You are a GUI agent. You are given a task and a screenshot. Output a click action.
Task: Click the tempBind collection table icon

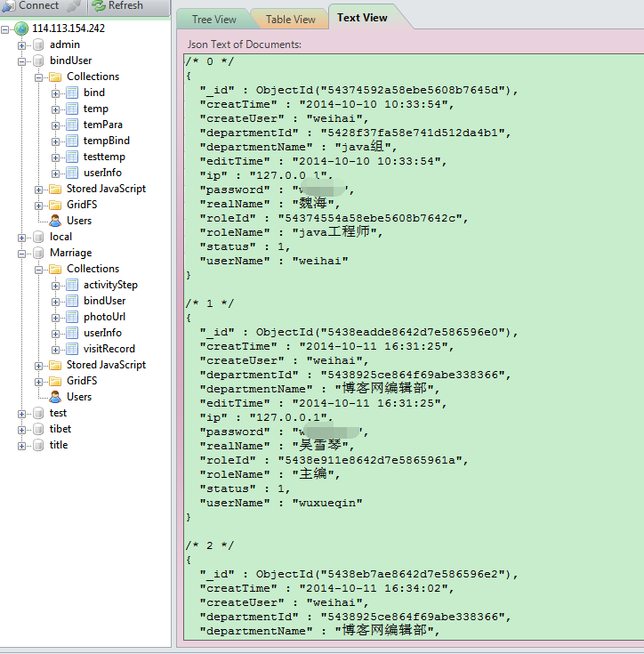click(x=72, y=141)
